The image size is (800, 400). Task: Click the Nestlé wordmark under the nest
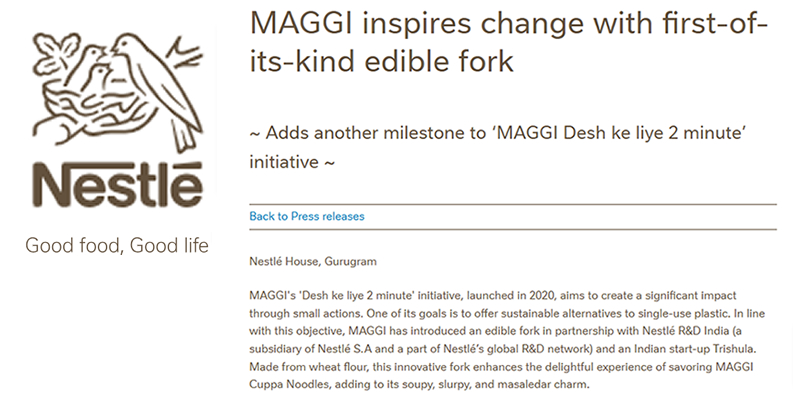click(x=117, y=184)
